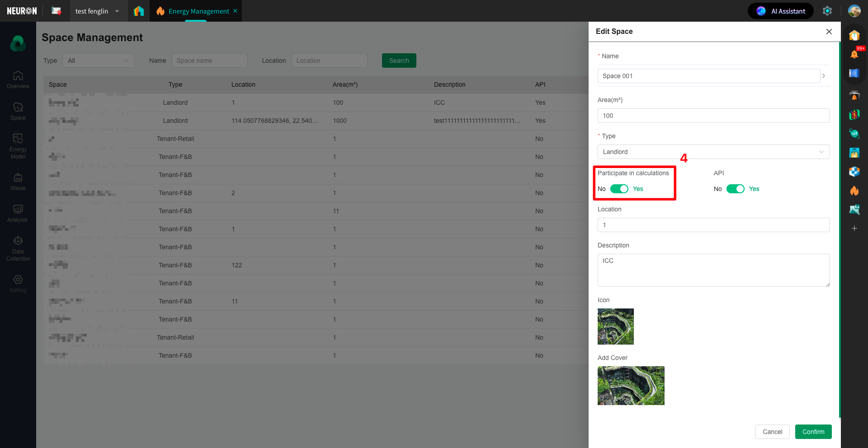The height and width of the screenshot is (448, 868).
Task: Open the settings gear in top bar
Action: click(827, 11)
